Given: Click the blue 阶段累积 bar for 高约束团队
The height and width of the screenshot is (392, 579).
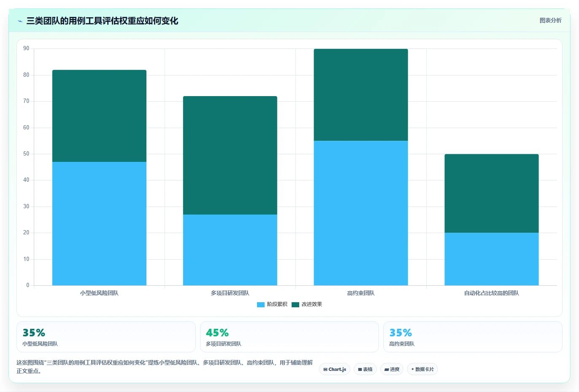Looking at the screenshot, I should point(361,213).
